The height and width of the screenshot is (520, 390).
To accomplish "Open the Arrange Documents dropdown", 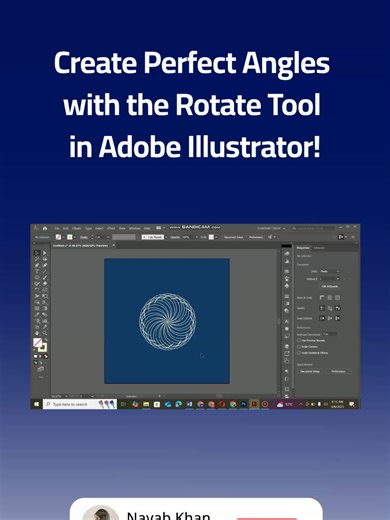I will pyautogui.click(x=160, y=228).
